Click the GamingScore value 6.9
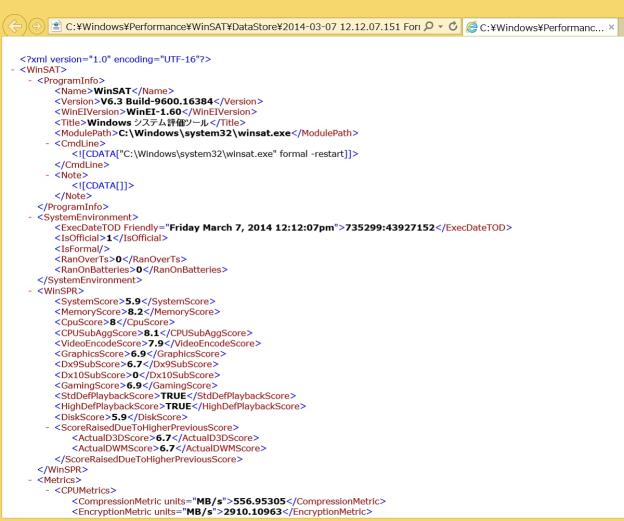The height and width of the screenshot is (521, 624). (134, 385)
